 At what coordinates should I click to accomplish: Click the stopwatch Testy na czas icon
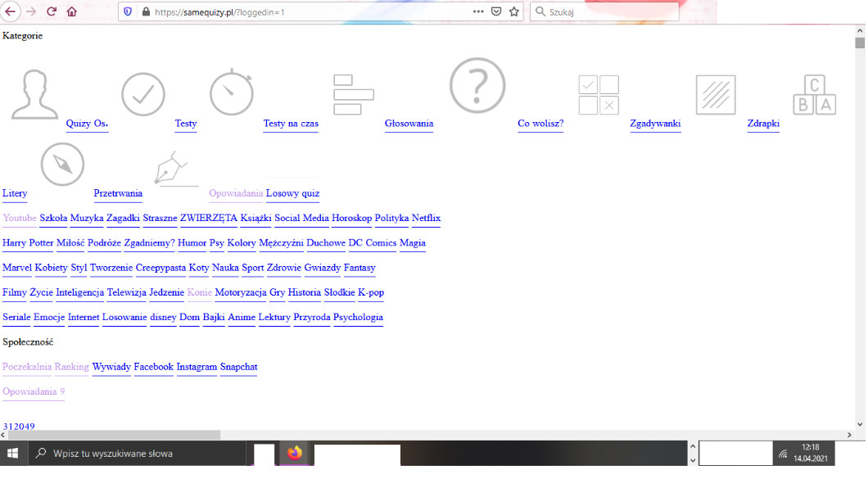pos(233,93)
